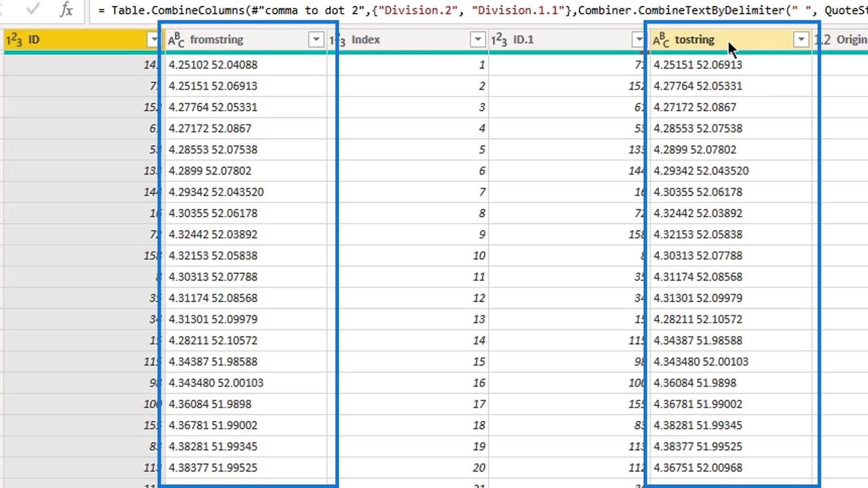The image size is (868, 488).
Task: Click fromstring cell 4.2899 52.07802
Action: tap(245, 171)
